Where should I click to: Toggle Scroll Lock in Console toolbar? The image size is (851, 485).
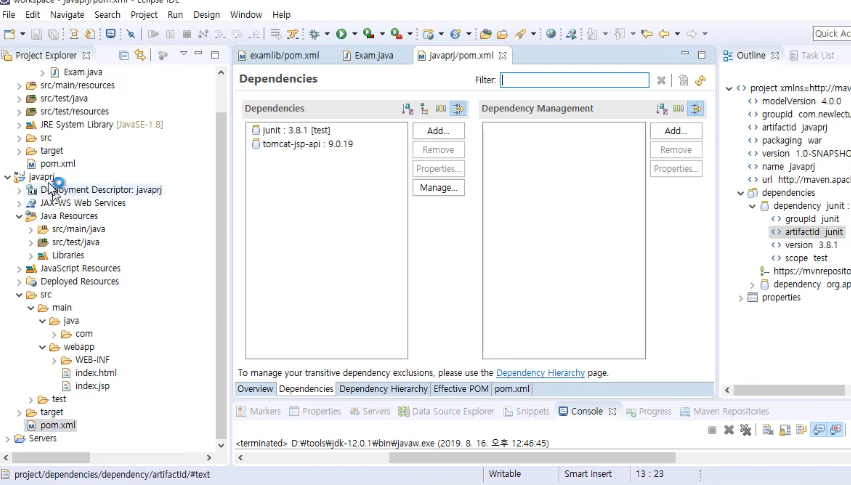pos(785,430)
